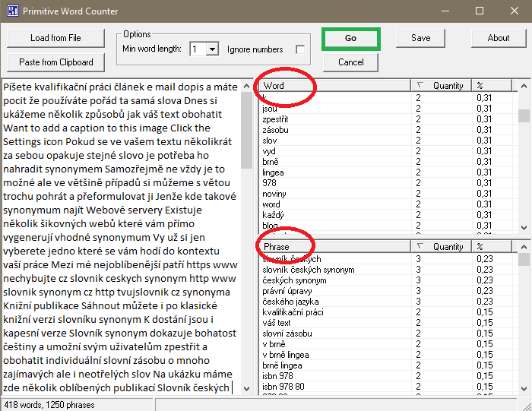The width and height of the screenshot is (532, 411).
Task: Select the word row 'zásobu'
Action: 387,130
